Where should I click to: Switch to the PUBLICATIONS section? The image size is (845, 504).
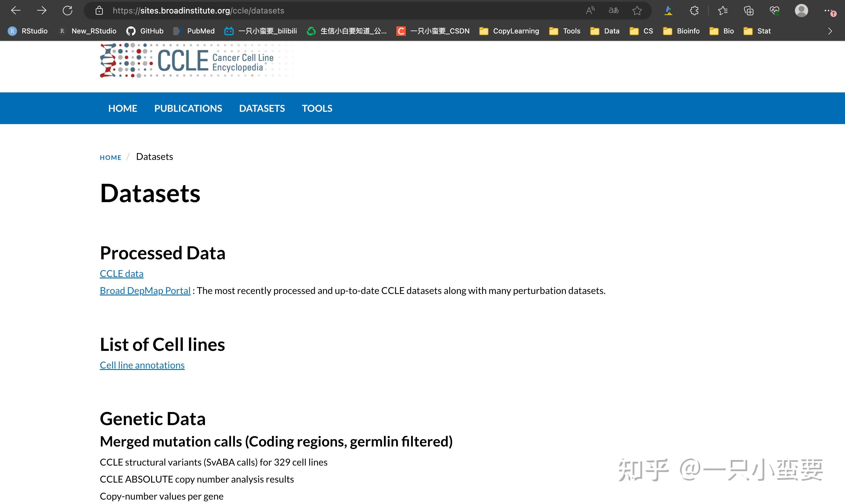pos(188,108)
